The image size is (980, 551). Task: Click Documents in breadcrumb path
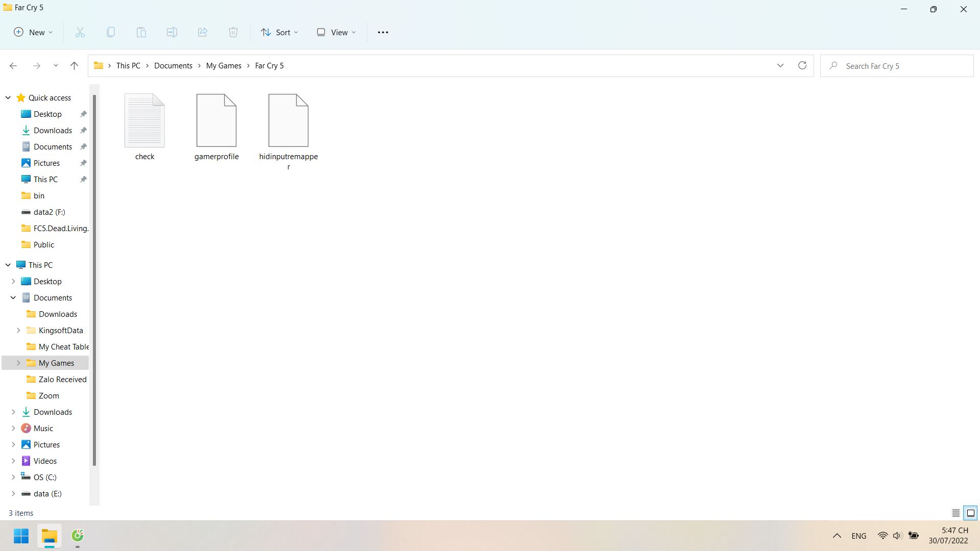click(173, 66)
